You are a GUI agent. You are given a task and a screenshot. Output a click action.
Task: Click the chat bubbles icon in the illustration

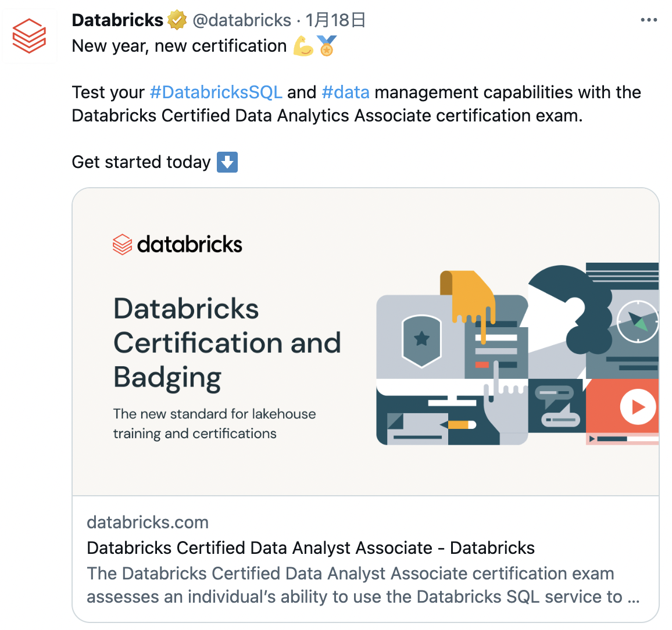click(556, 405)
